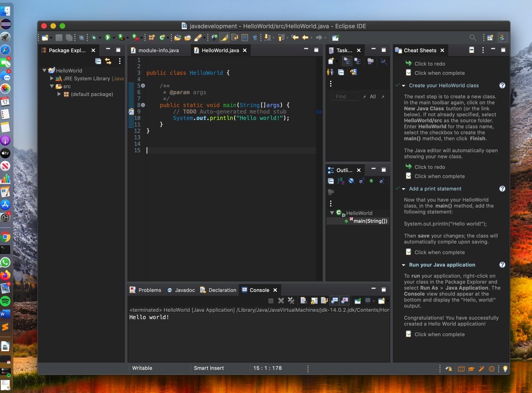Click the New Task icon in Task List
This screenshot has height=393, width=532.
coord(331,61)
